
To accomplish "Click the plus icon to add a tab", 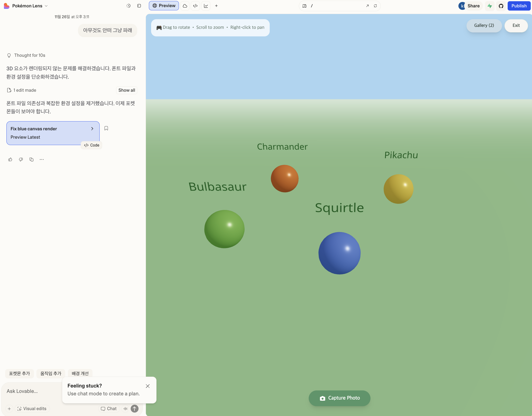I will pyautogui.click(x=216, y=6).
